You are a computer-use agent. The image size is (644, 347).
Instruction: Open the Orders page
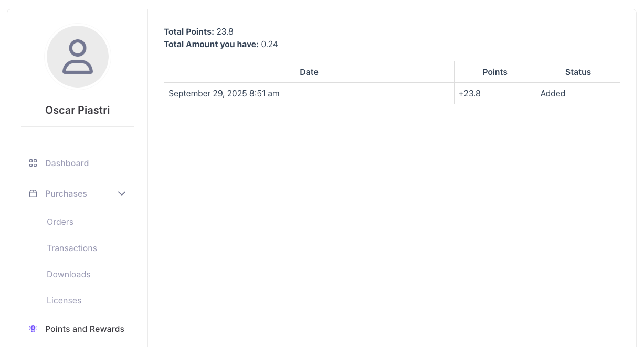pos(60,222)
